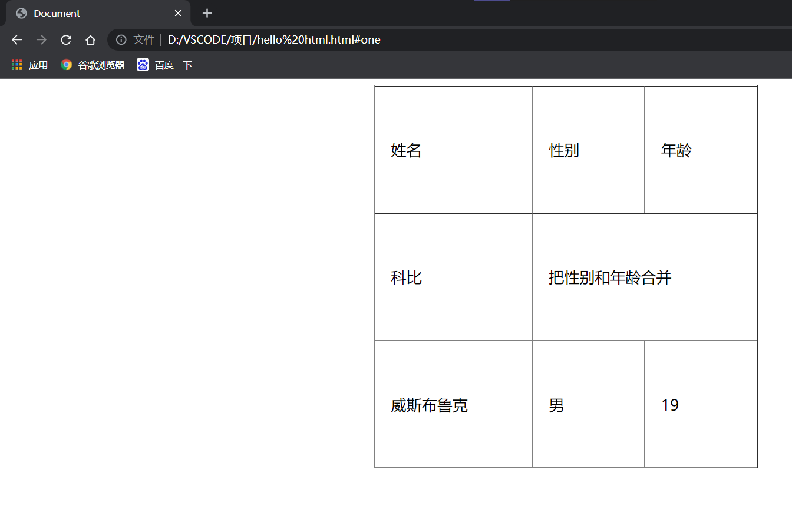Image resolution: width=792 pixels, height=532 pixels.
Task: Select the 科比 cell in the table
Action: [453, 277]
